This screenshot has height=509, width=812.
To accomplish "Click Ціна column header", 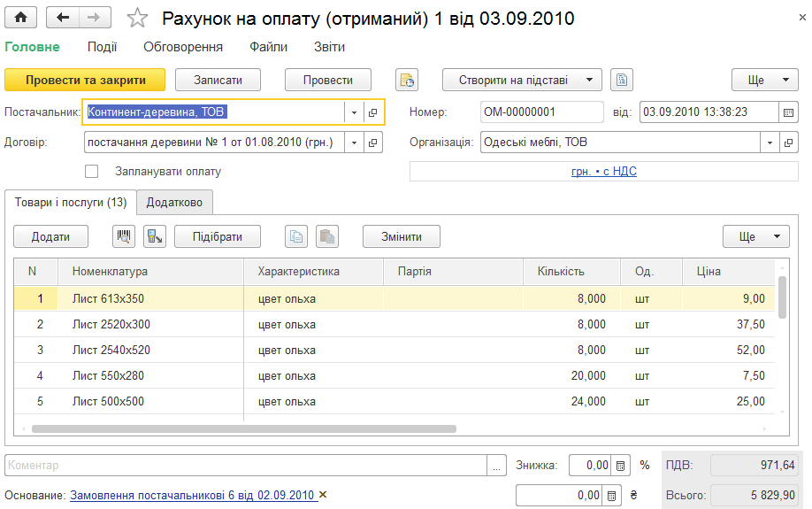I will click(x=728, y=272).
